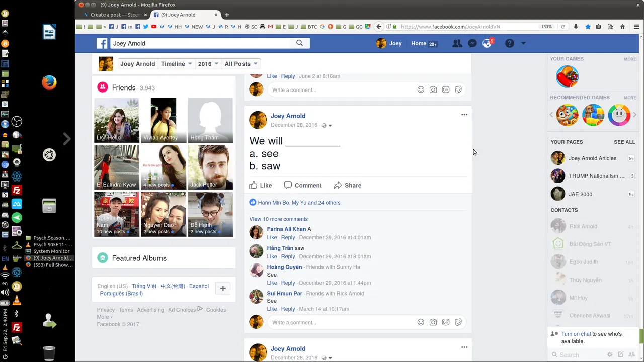Select 'System Monitor' in taskbar list
Image resolution: width=644 pixels, height=362 pixels.
(x=51, y=251)
